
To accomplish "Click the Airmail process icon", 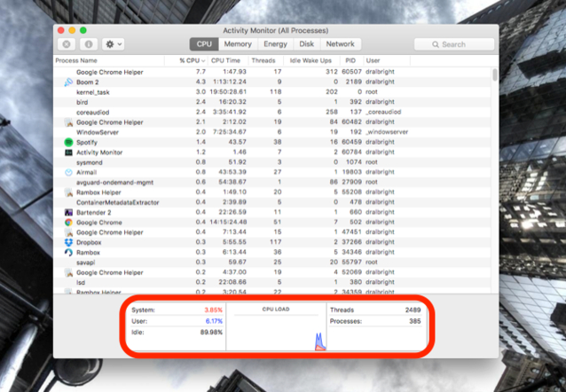I will click(68, 172).
